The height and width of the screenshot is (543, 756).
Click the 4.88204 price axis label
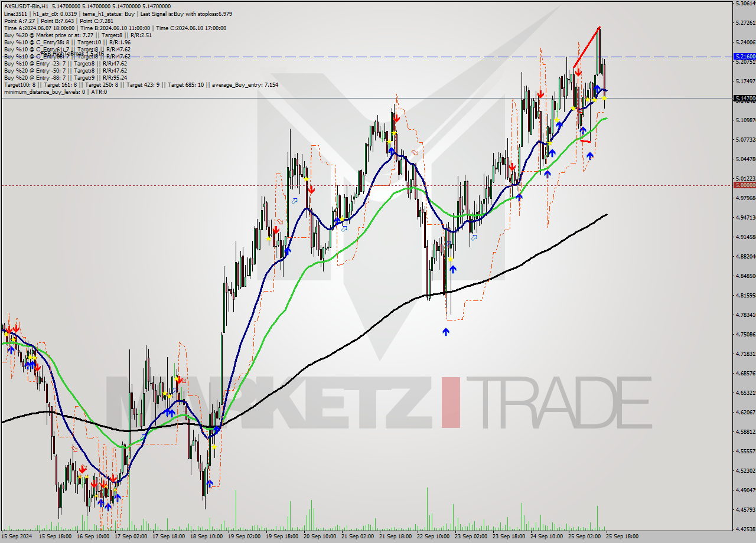pos(745,256)
